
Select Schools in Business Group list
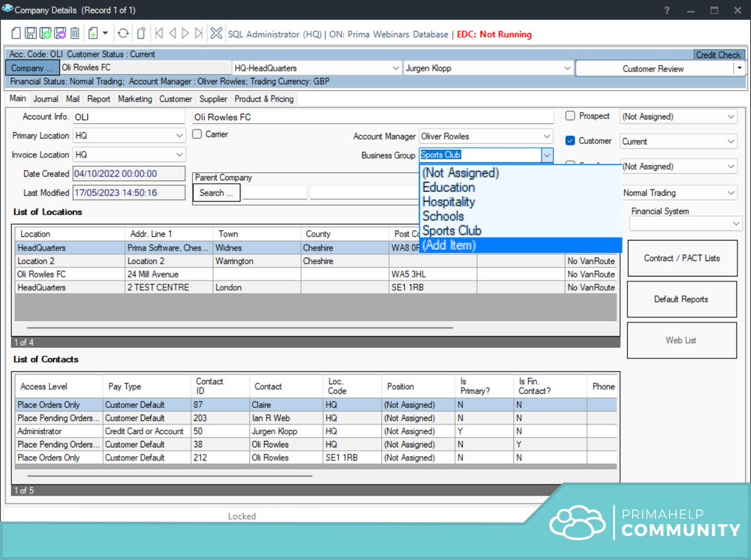(x=520, y=216)
